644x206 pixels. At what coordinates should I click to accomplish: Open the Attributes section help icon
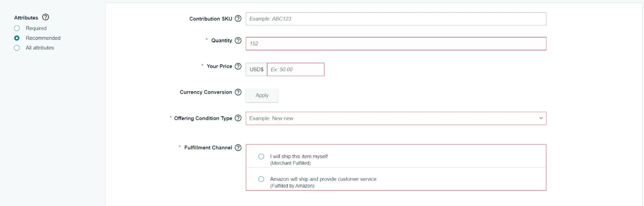point(46,17)
